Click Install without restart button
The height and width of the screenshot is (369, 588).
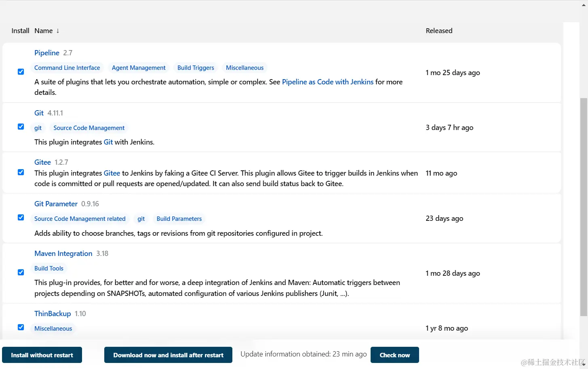click(x=42, y=355)
